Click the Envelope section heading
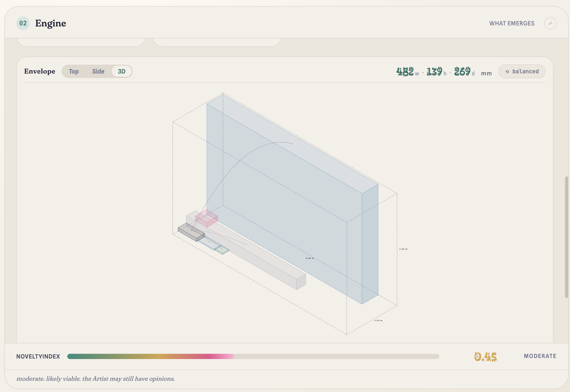 pos(40,71)
